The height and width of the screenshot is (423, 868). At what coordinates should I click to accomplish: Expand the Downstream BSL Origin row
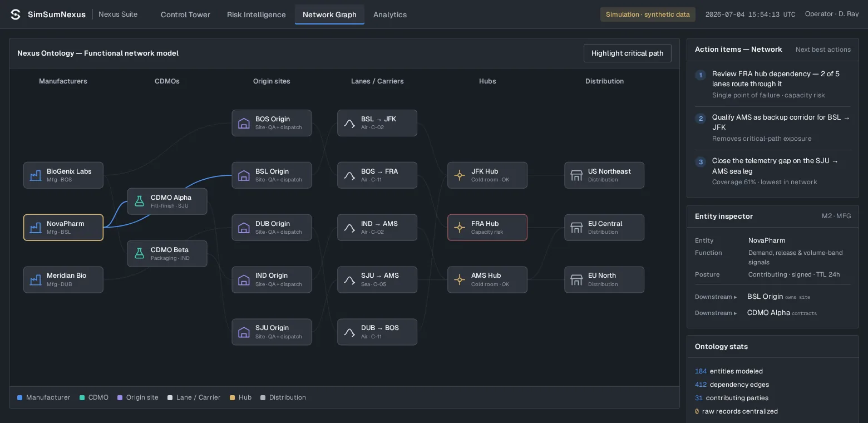[x=773, y=297]
